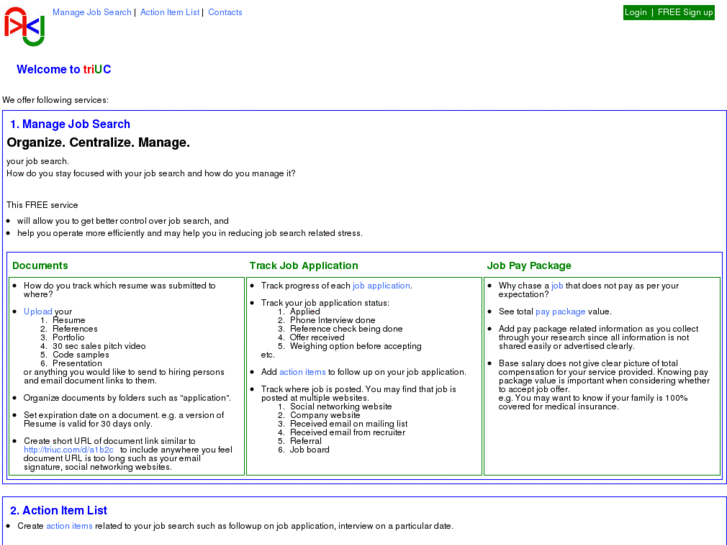This screenshot has height=545, width=727.
Task: Open the http://triuc.com/d/a1b2c short URL link
Action: click(x=69, y=449)
